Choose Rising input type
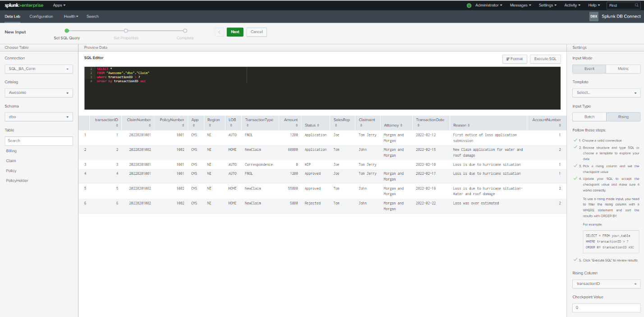644x317 pixels. coord(623,117)
